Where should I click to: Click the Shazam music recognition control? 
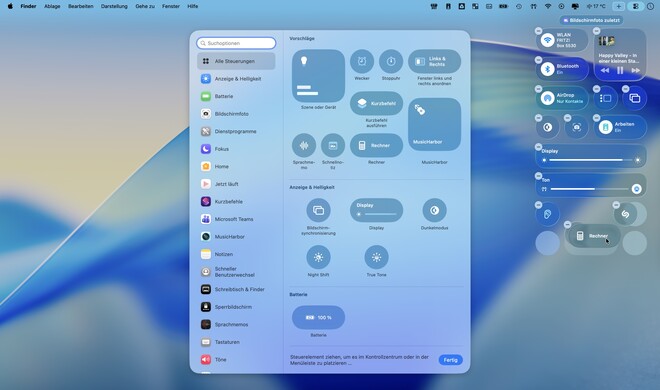point(625,214)
